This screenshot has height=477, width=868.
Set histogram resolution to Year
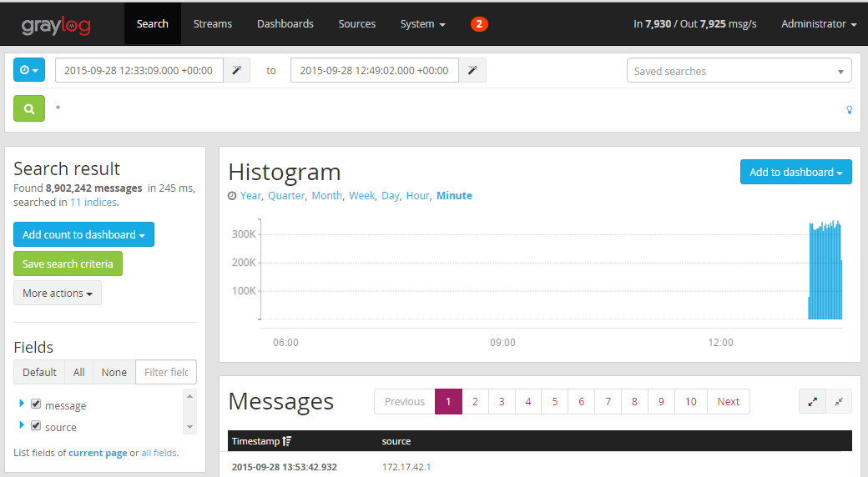pyautogui.click(x=250, y=196)
